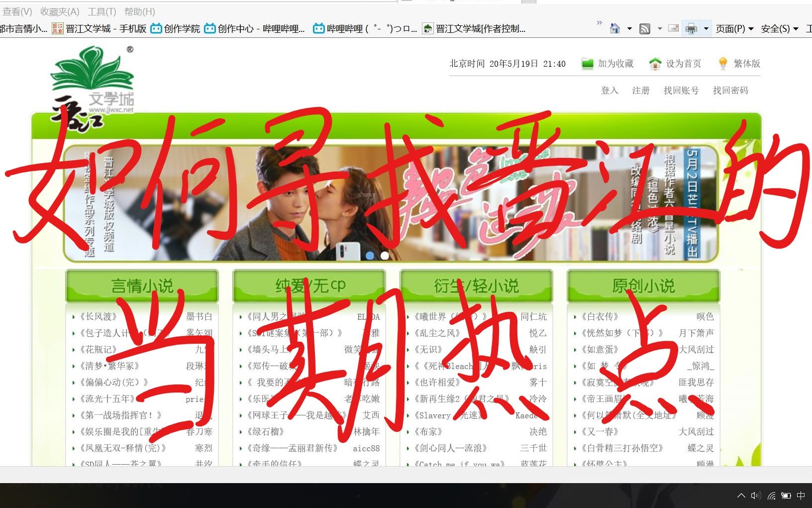
Task: Click the house icon beside 设为首页
Action: pos(655,63)
